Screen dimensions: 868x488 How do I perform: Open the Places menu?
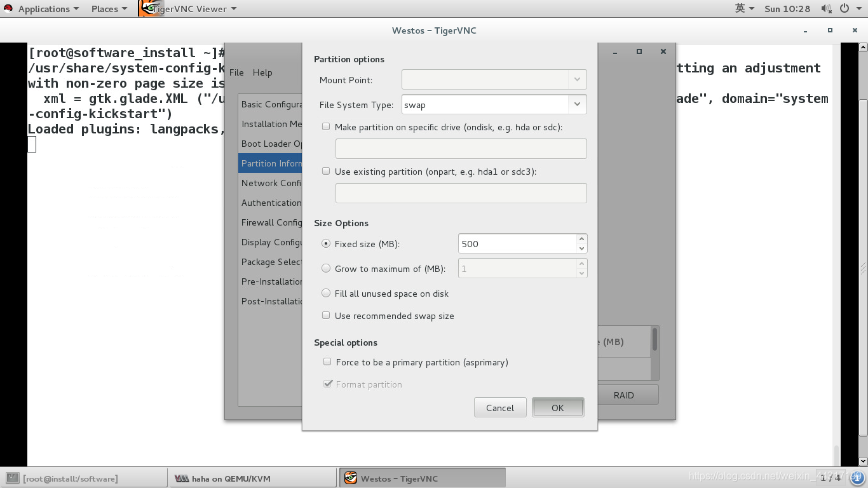(x=109, y=8)
